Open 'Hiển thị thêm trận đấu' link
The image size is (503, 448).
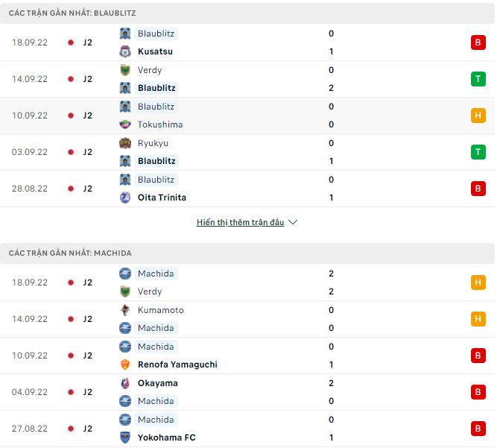tap(240, 223)
